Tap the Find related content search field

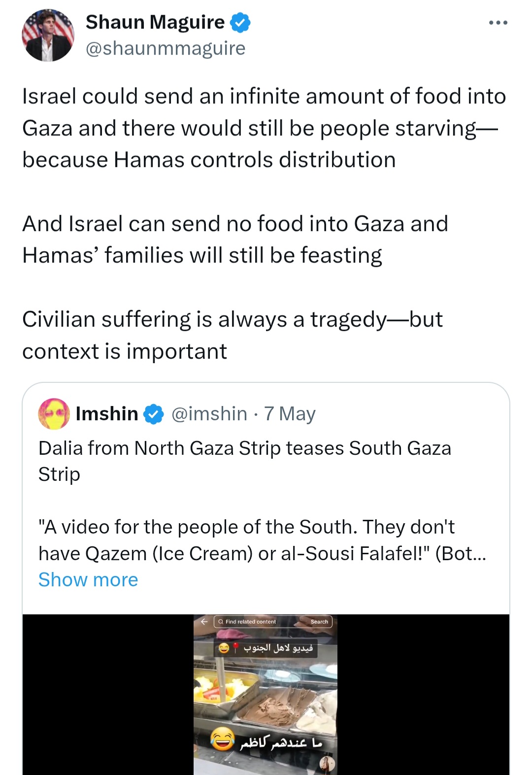click(273, 622)
